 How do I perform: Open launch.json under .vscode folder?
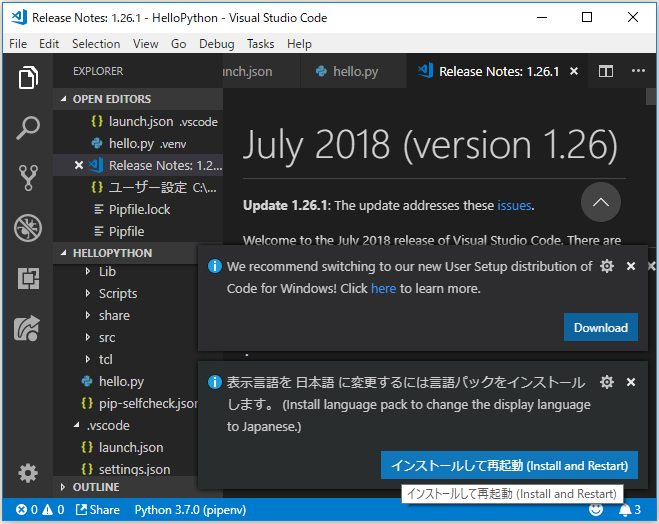tap(126, 447)
